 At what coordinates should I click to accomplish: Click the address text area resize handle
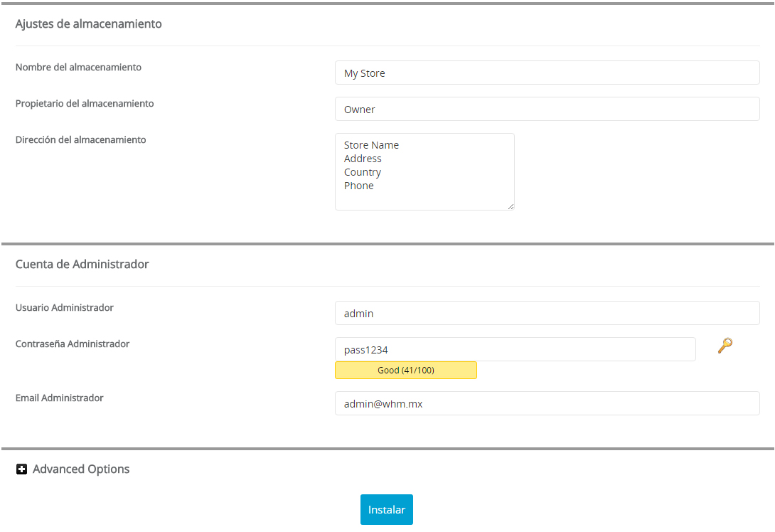pos(510,206)
